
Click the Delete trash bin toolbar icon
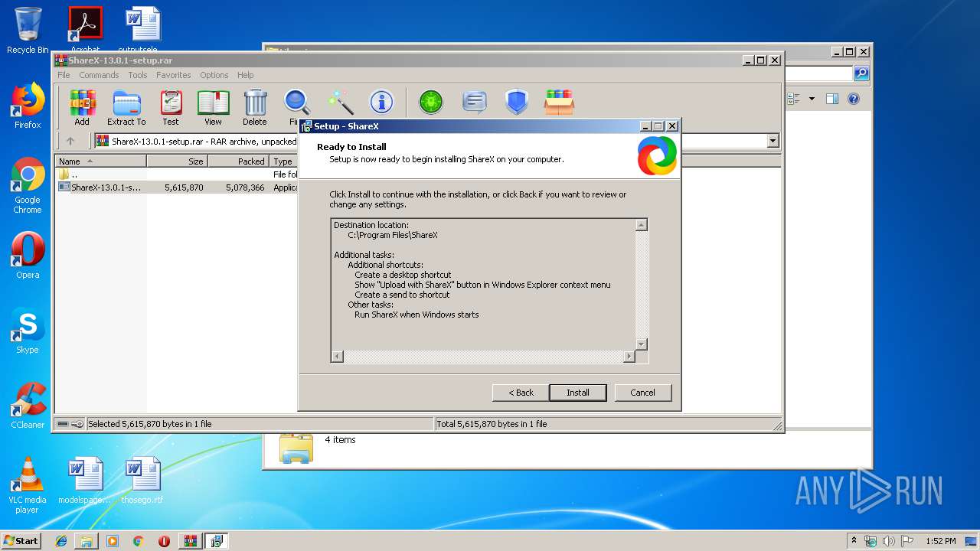[255, 107]
